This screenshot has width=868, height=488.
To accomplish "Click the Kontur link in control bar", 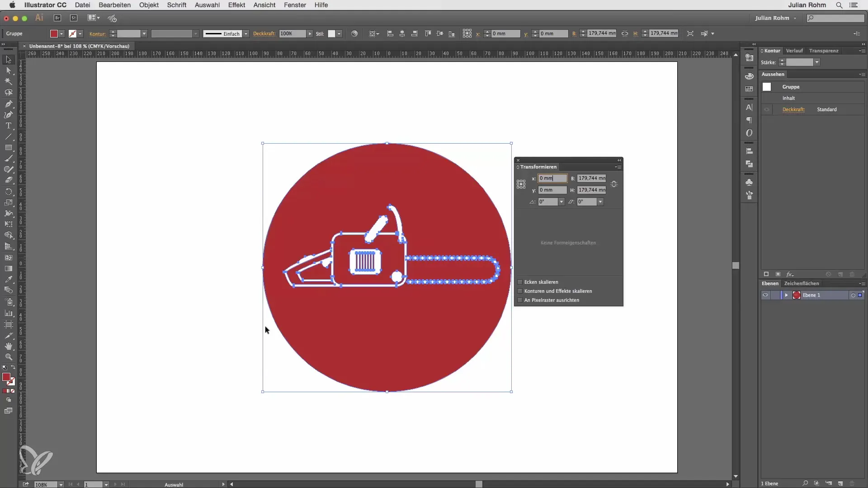I will click(98, 34).
